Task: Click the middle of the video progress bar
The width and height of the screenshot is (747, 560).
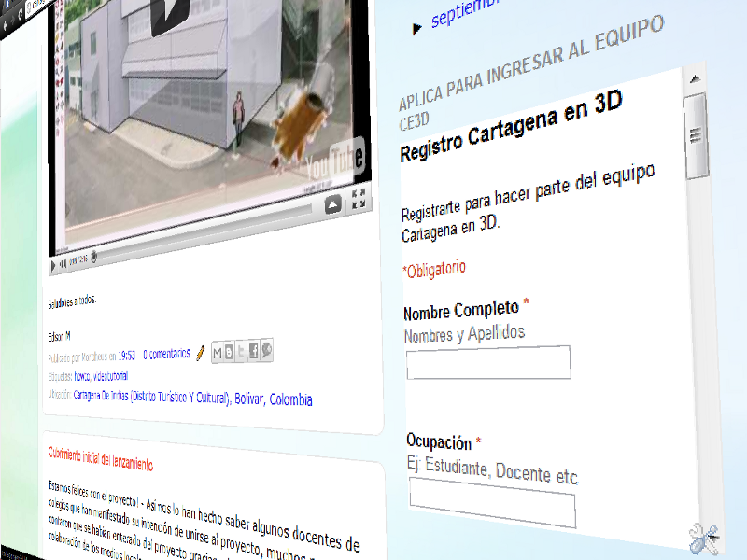Action: point(204,231)
